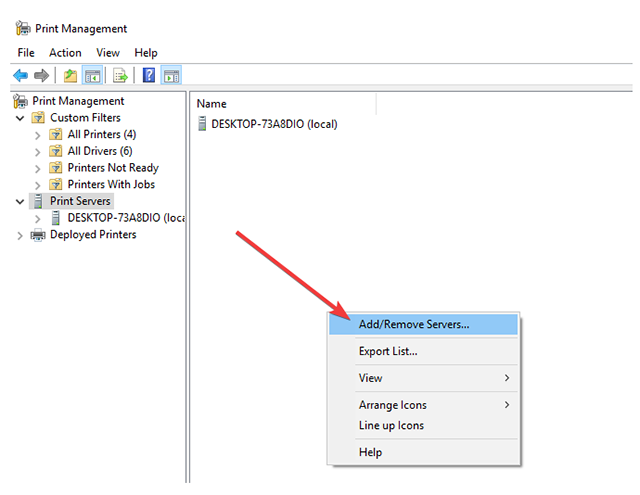Click the Print Management root node icon
This screenshot has height=495, width=640.
tap(20, 101)
